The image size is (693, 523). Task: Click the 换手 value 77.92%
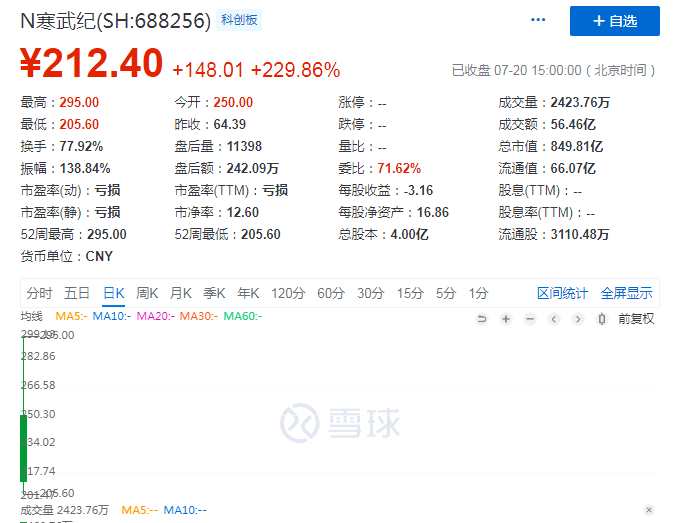click(x=81, y=146)
